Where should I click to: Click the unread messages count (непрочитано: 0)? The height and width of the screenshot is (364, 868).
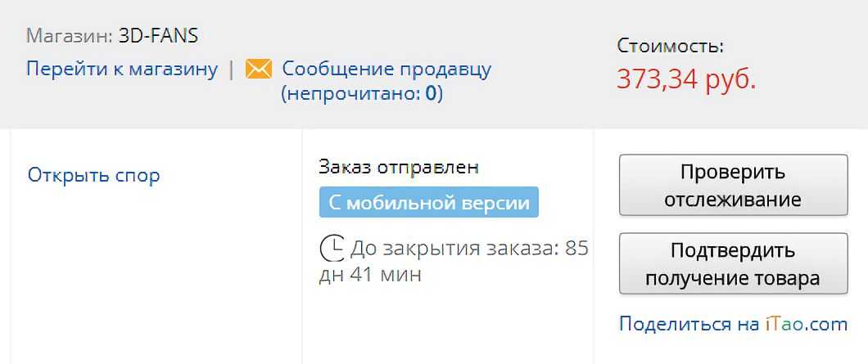click(x=362, y=93)
